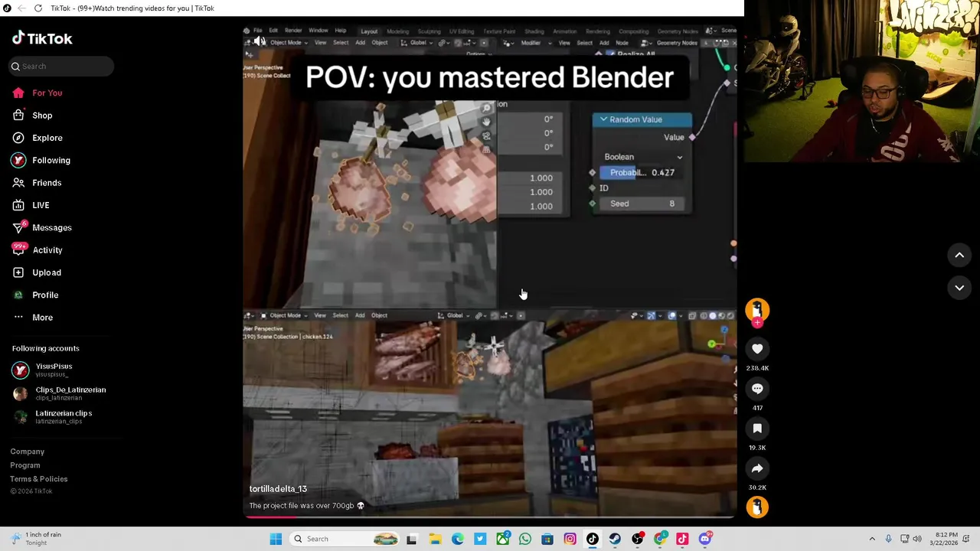Viewport: 980px width, 551px height.
Task: Click the TikTok logo
Action: tap(42, 38)
